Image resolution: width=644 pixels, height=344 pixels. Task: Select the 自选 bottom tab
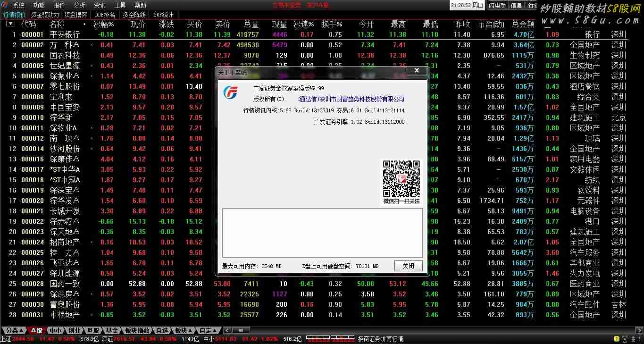point(162,330)
